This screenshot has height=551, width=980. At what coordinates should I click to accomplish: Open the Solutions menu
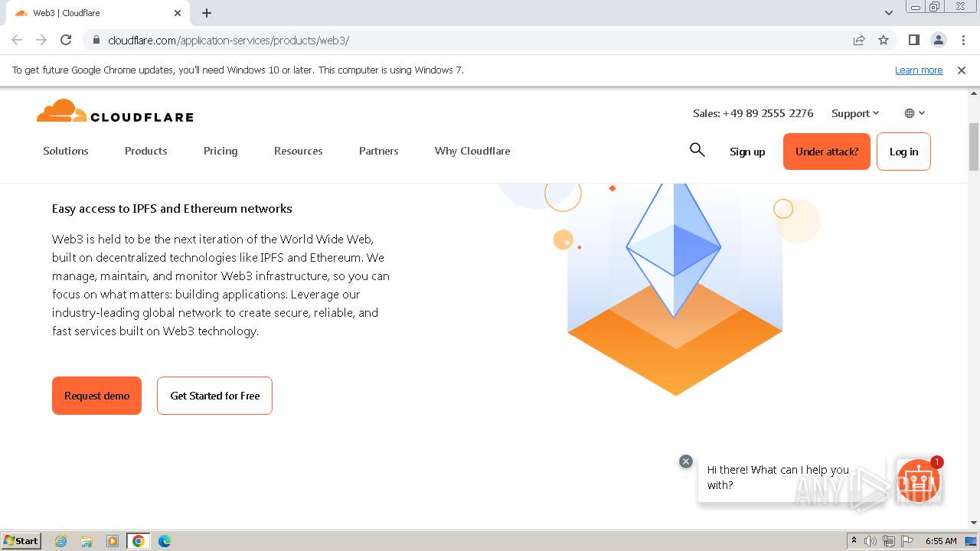(x=66, y=151)
